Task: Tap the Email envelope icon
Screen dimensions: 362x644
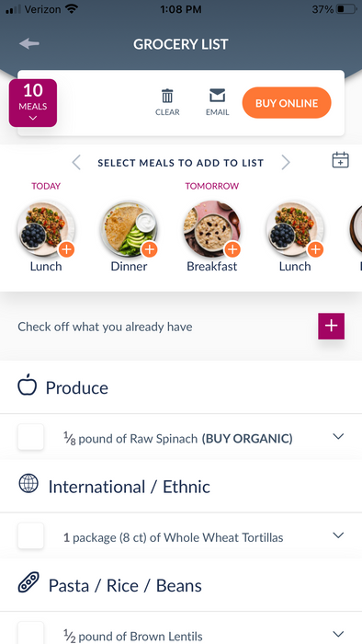Action: (217, 96)
